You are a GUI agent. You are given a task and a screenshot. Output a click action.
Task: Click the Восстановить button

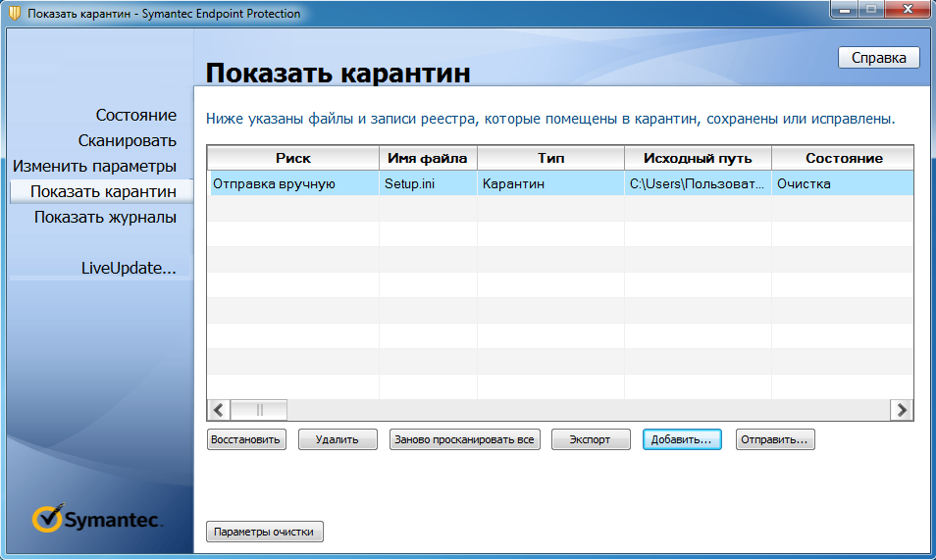[246, 439]
